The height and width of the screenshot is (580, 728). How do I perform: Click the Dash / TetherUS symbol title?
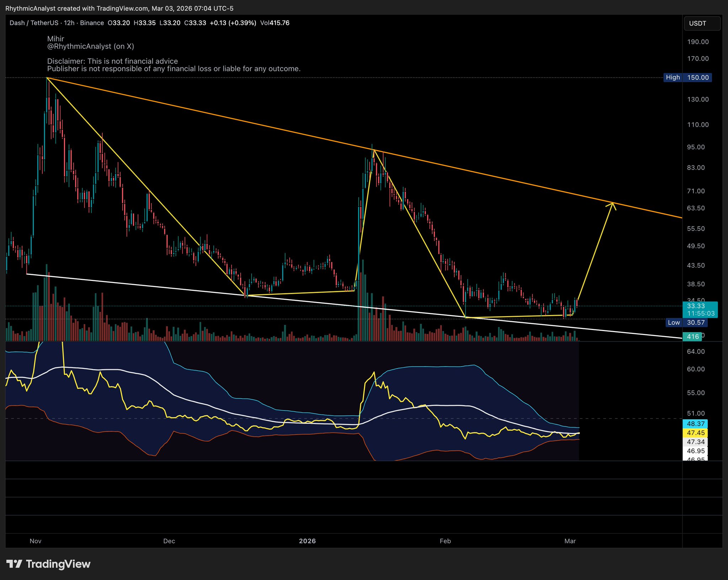pos(34,23)
